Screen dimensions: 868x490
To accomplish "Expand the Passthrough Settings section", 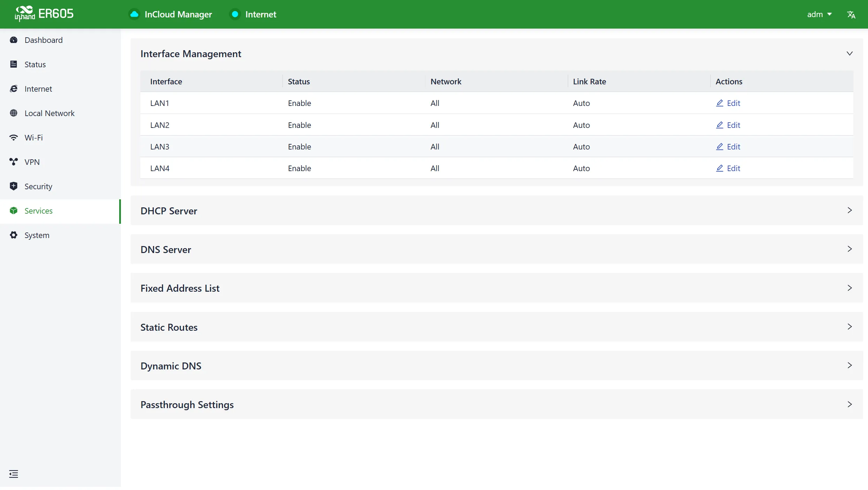I will [850, 404].
